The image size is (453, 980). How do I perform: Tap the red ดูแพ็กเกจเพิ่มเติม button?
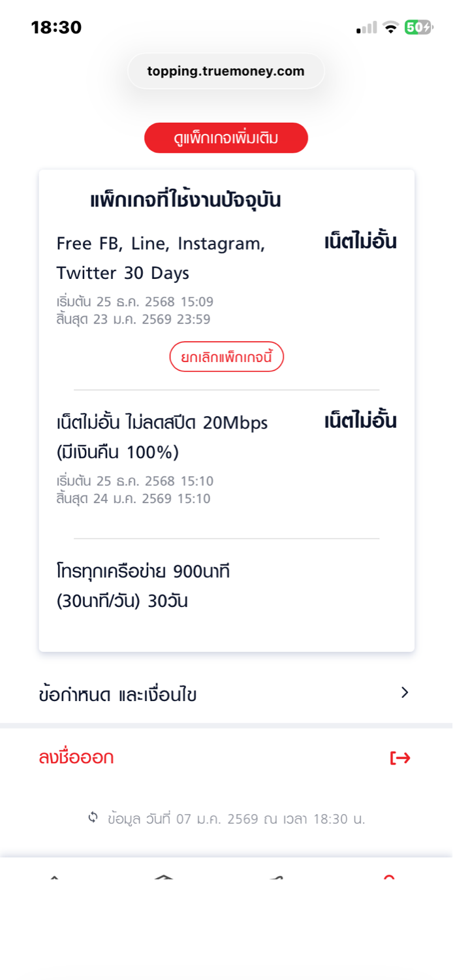(x=226, y=138)
